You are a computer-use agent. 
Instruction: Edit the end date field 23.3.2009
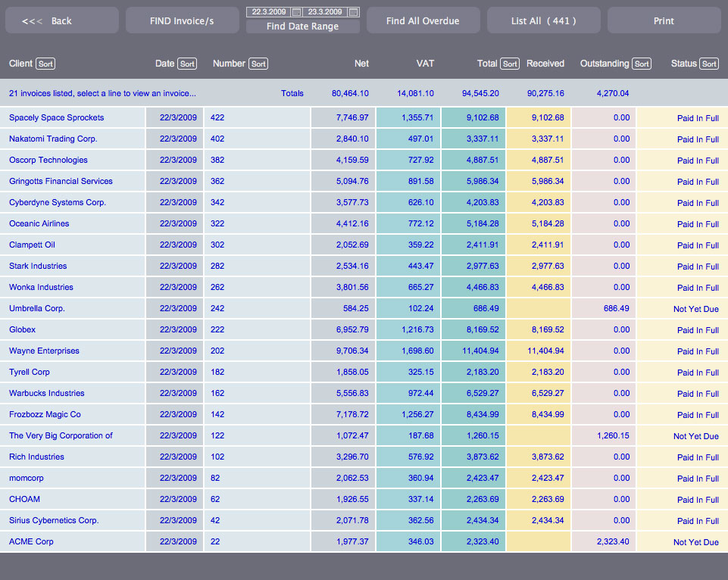pyautogui.click(x=325, y=12)
